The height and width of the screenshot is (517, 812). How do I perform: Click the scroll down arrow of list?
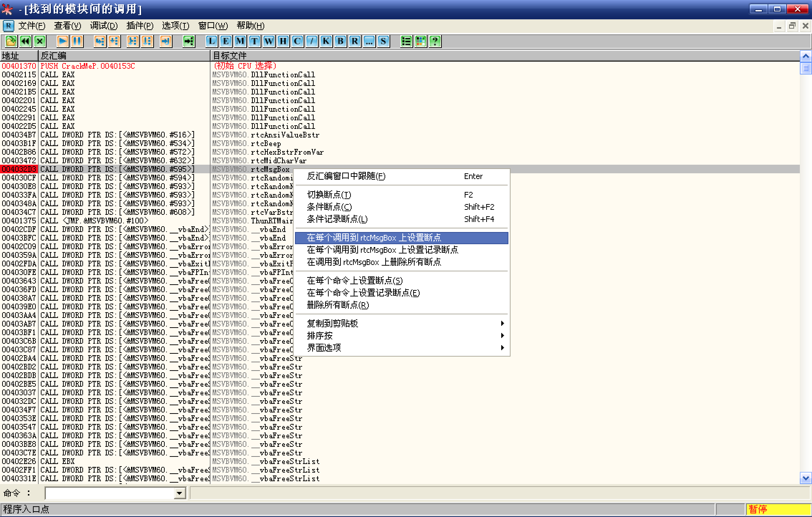point(806,478)
